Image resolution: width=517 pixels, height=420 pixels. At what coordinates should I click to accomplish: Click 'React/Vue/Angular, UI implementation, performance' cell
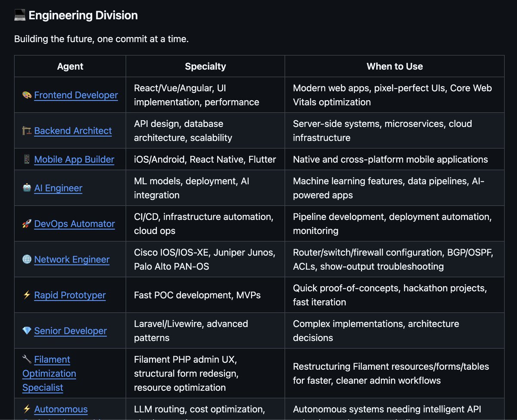click(206, 95)
